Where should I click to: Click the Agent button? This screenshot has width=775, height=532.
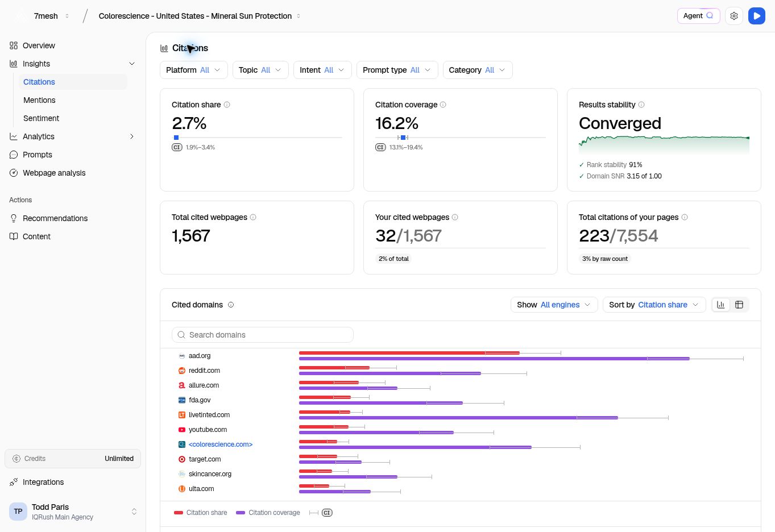click(698, 16)
